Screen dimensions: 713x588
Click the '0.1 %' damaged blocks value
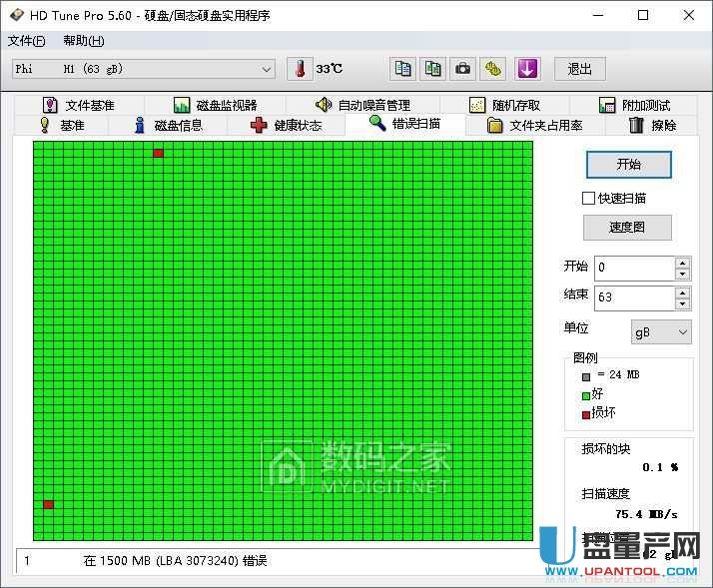[x=660, y=467]
